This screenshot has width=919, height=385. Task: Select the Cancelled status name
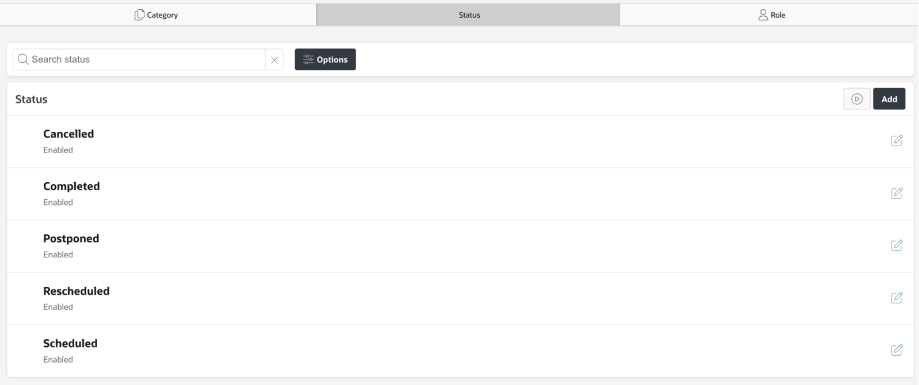point(69,134)
